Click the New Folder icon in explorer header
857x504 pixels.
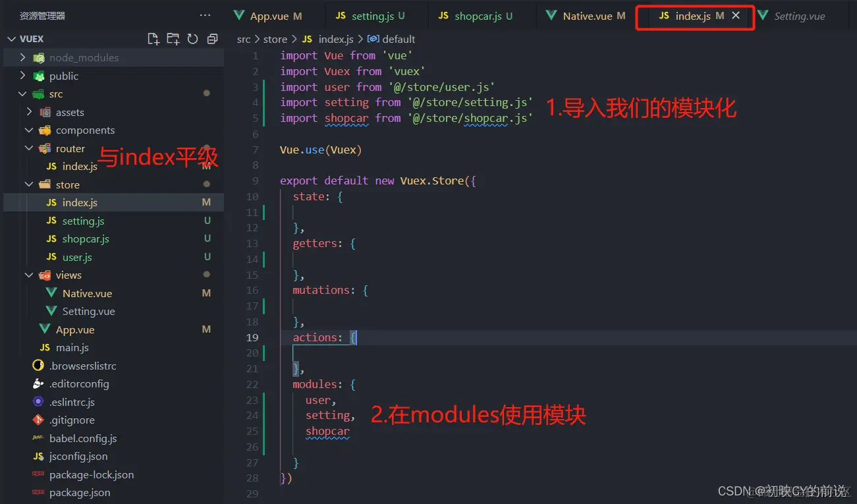[x=173, y=39]
